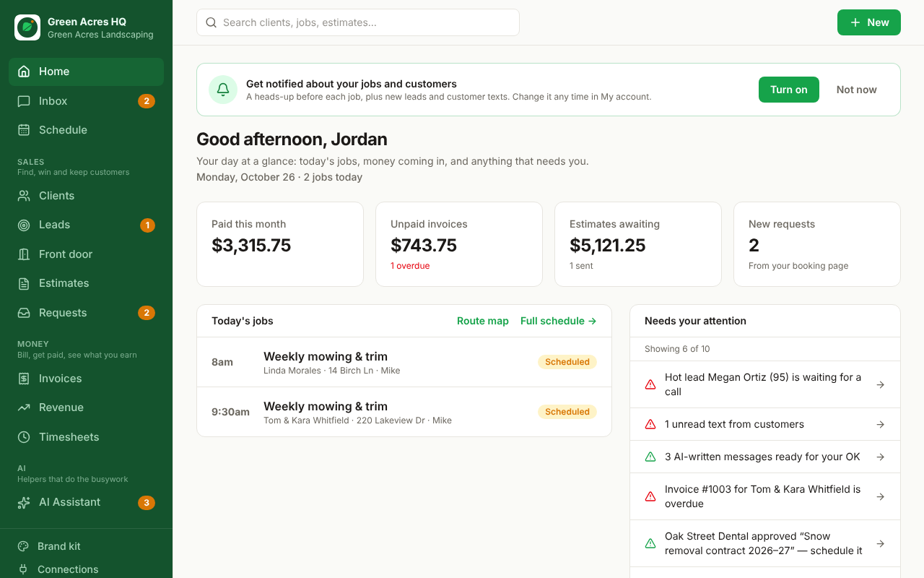924x578 pixels.
Task: Click the notification bell icon in banner
Action: pyautogui.click(x=223, y=90)
